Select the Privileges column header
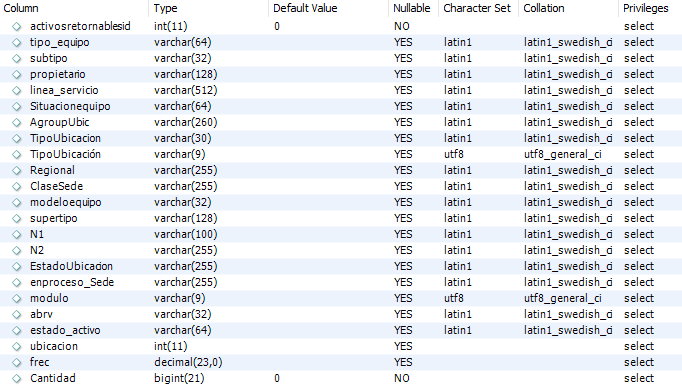The width and height of the screenshot is (682, 388). (x=645, y=8)
